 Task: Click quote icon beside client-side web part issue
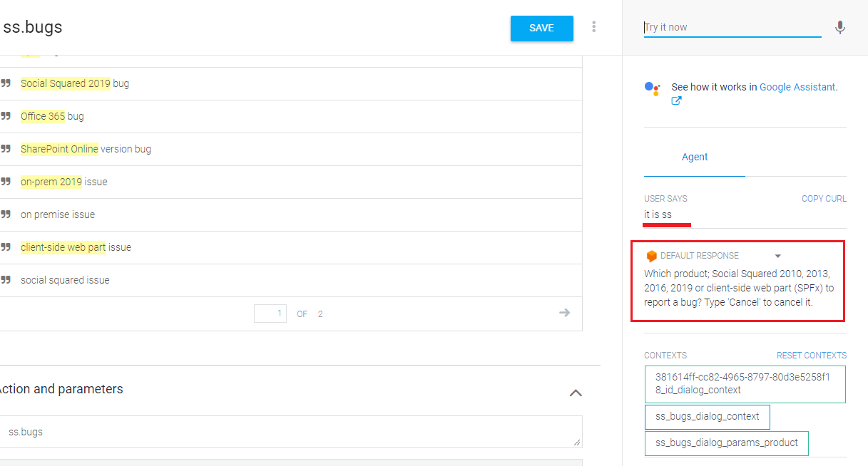point(6,247)
